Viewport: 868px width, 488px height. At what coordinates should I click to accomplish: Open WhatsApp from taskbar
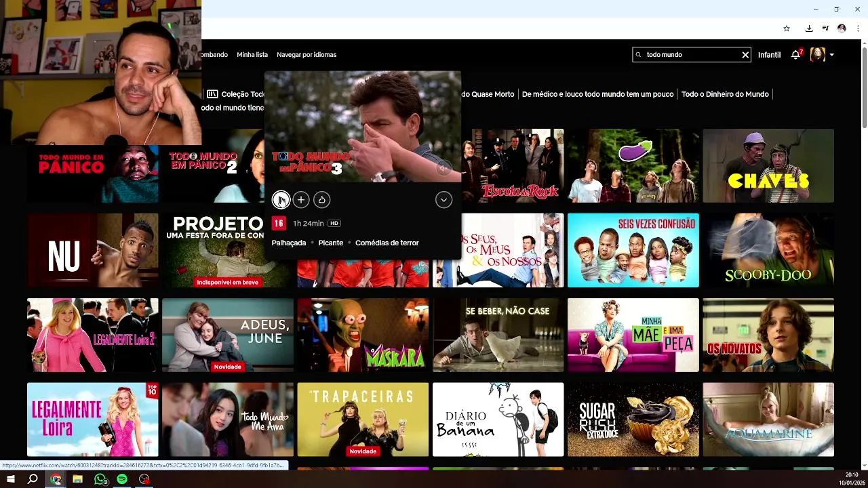coord(100,479)
